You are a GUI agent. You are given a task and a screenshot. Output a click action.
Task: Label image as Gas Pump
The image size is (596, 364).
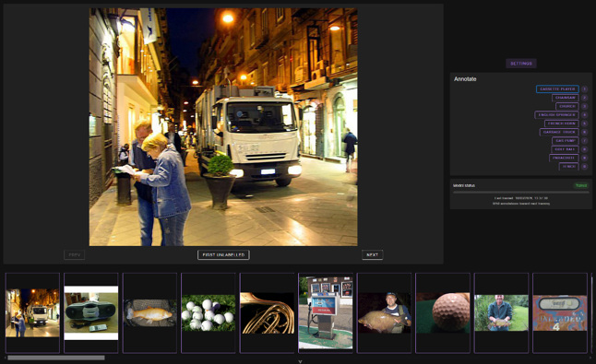(x=566, y=140)
